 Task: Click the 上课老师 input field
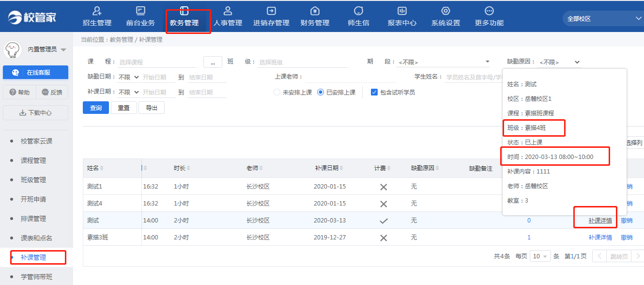[351, 77]
